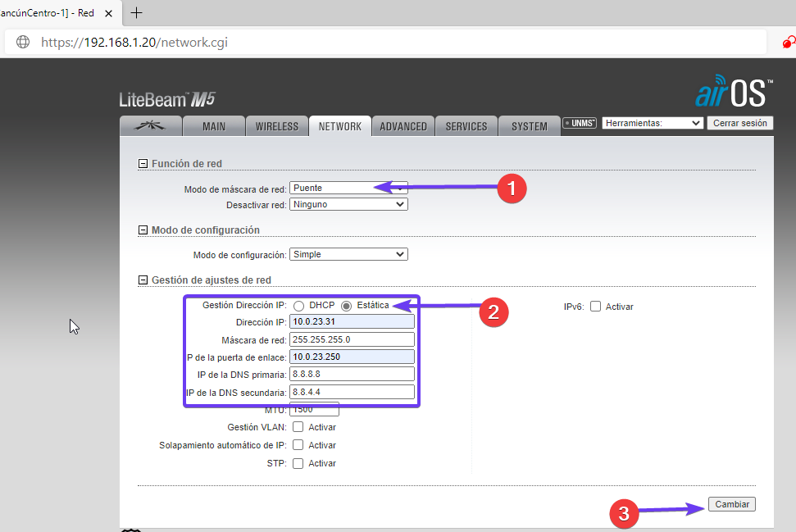
Task: Click the UNMS status icon
Action: (x=580, y=124)
